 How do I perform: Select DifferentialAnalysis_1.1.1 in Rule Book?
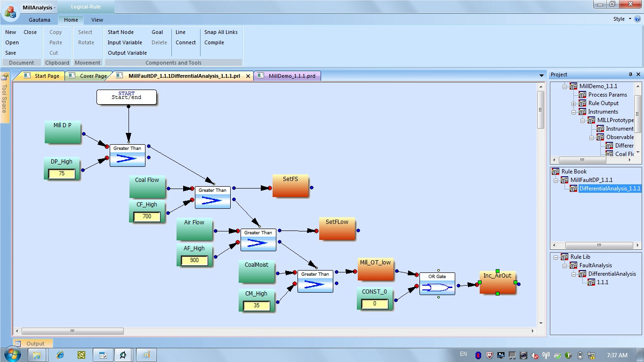tap(610, 189)
